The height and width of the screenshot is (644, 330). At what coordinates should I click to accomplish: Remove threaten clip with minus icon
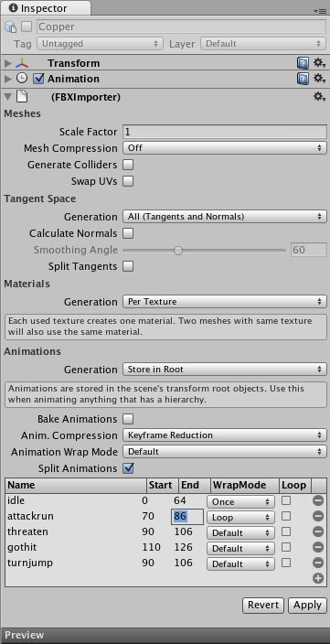click(318, 531)
